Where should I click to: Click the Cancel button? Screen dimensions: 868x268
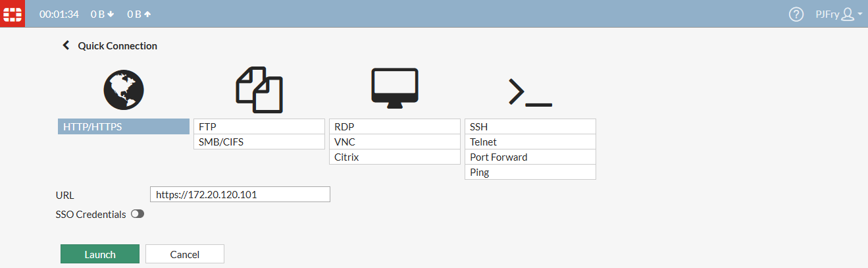click(185, 254)
